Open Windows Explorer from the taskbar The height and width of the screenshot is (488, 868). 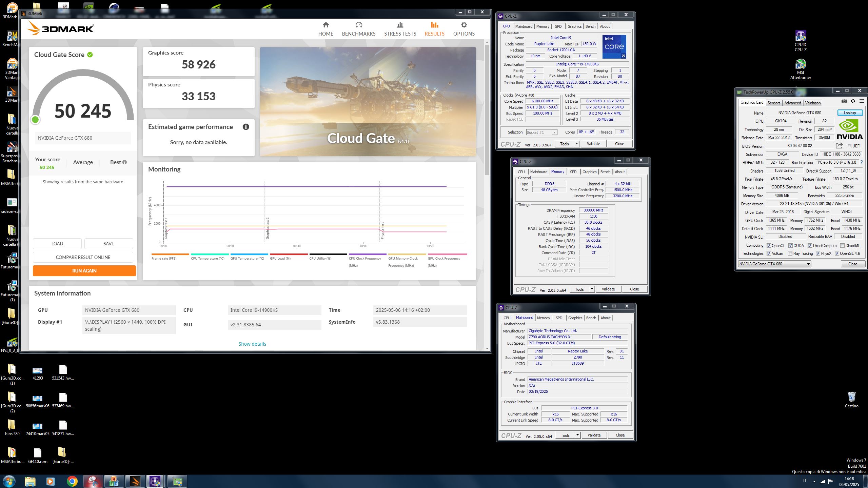pyautogui.click(x=30, y=481)
